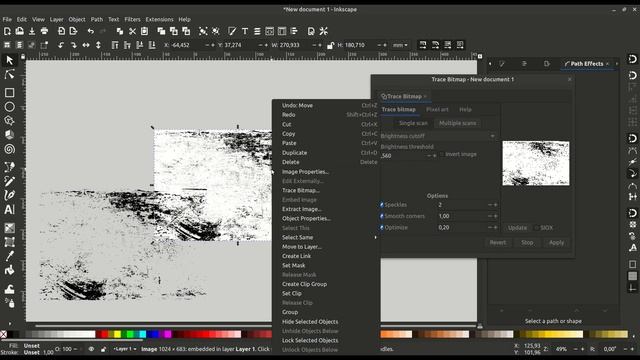Click the Apply button
Viewport: 640px width, 360px height.
pyautogui.click(x=556, y=242)
